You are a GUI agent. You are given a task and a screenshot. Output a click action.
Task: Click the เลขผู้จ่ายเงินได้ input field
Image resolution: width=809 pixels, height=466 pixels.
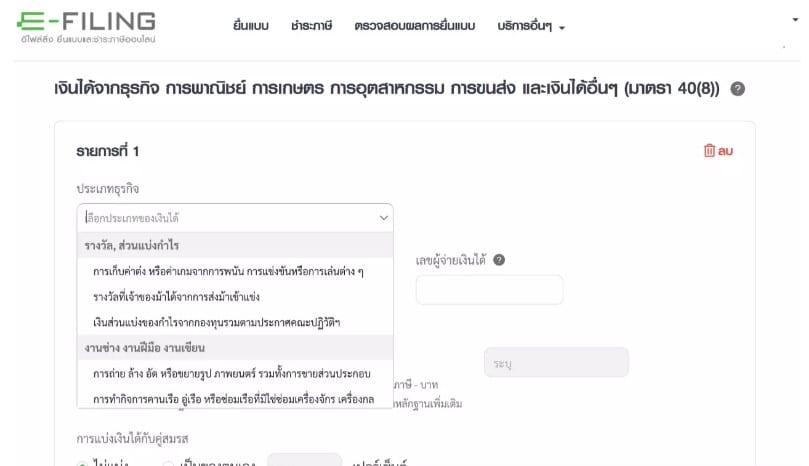(x=489, y=290)
